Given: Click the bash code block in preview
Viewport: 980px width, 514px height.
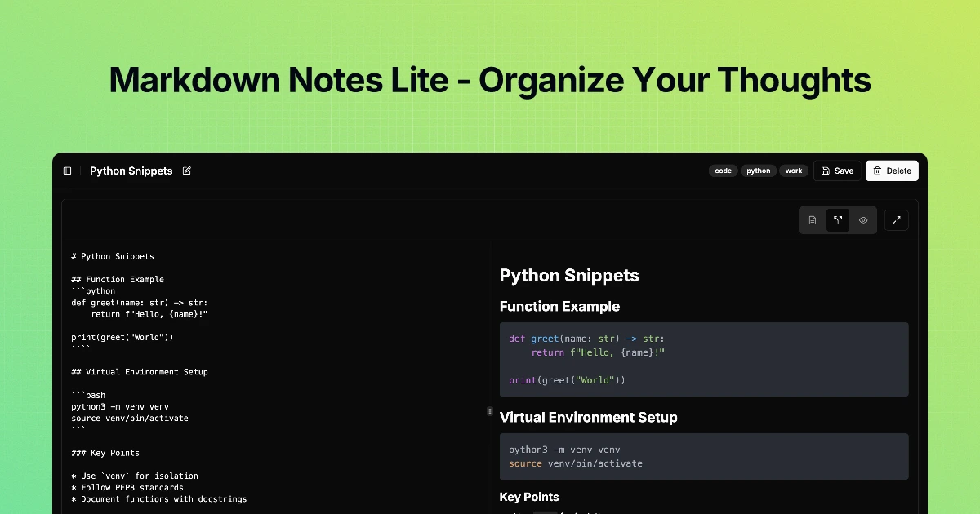Looking at the screenshot, I should point(704,456).
